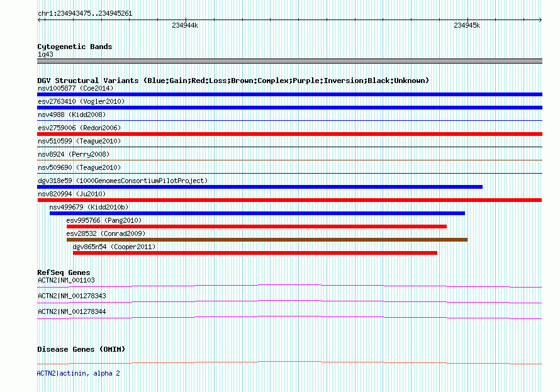Click the 234944k ruler tick label
560x392 pixels.
point(185,25)
